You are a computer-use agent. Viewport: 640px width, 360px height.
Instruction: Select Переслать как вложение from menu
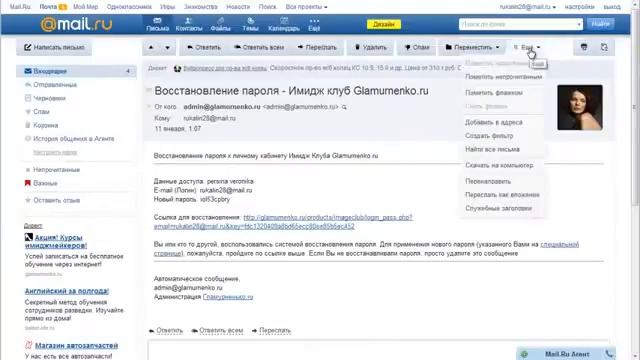(502, 195)
